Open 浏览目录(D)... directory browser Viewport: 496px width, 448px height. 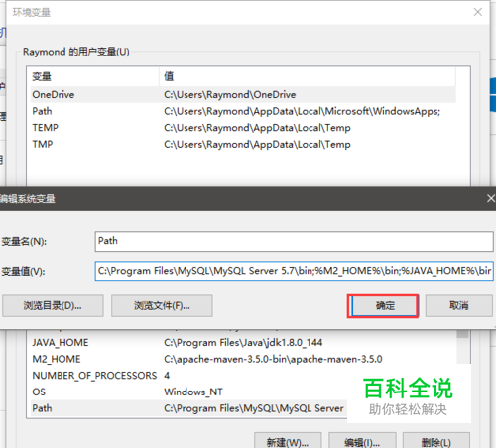tap(53, 306)
